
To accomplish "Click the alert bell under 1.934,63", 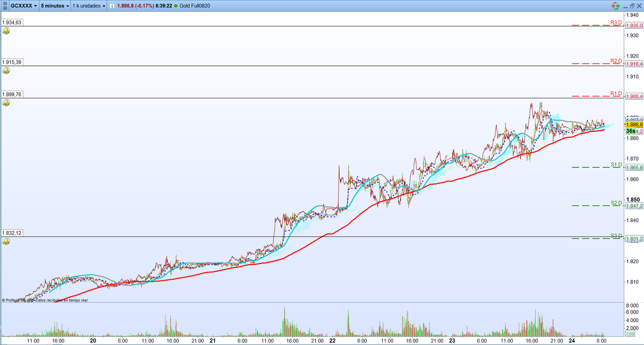I will point(6,31).
